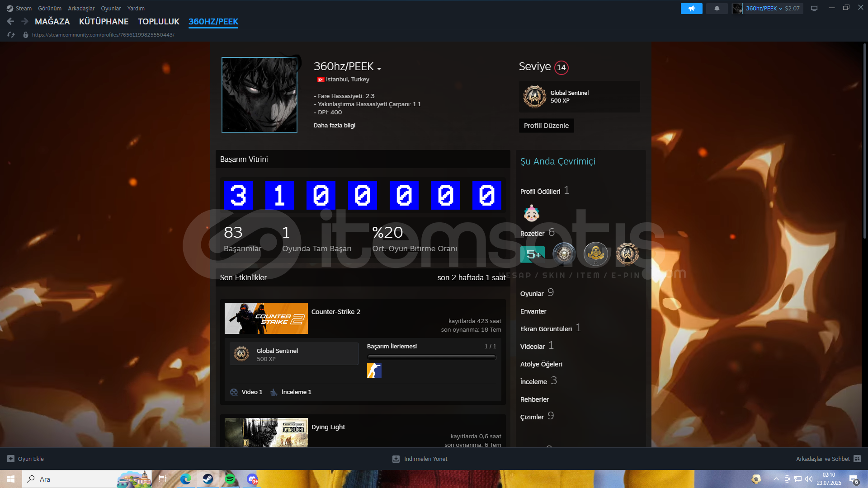Click the downloads icon in the bottom bar

[x=396, y=459]
